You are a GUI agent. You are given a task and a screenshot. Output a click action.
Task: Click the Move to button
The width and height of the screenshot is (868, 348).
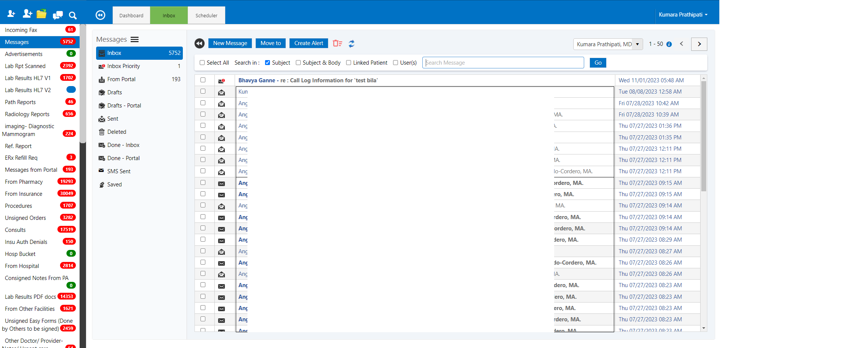coord(270,43)
